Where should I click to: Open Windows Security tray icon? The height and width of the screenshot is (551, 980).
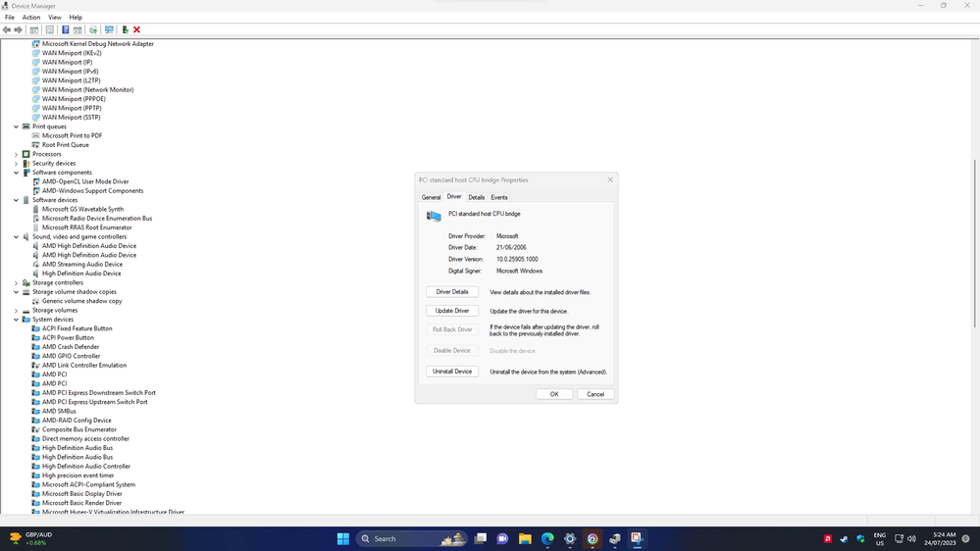(x=860, y=538)
